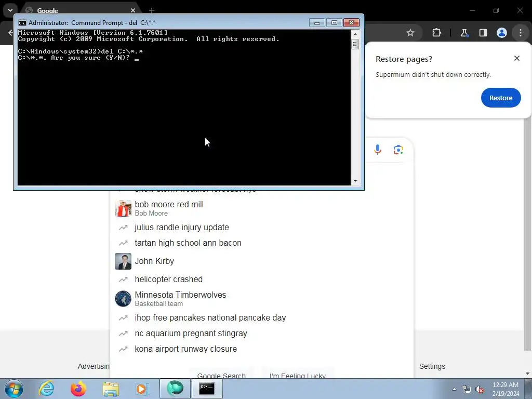The width and height of the screenshot is (532, 399).
Task: Switch to the Supermium browser taskbar button
Action: [175, 389]
